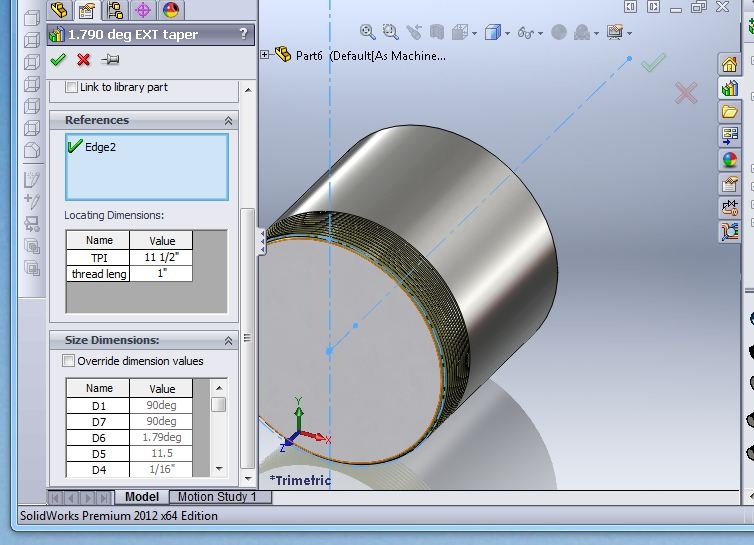Open Display Style dropdown arrow

[x=507, y=34]
